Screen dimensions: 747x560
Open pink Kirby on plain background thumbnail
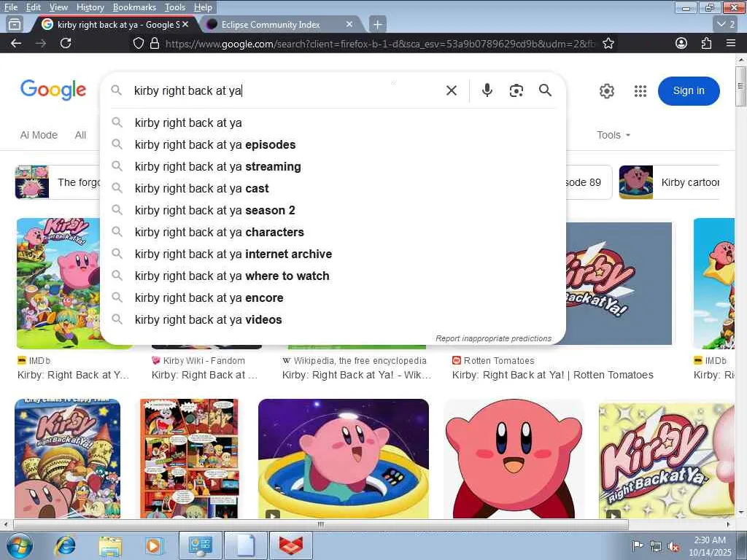pos(514,459)
